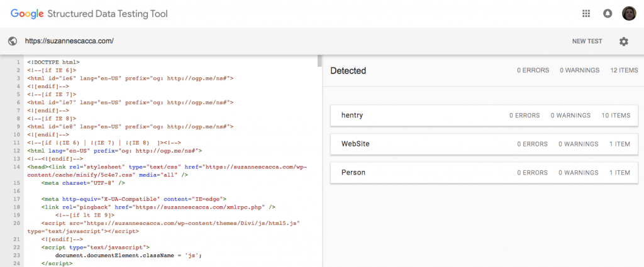Screen dimensions: 644x267
Task: Click the html id="ie8" code line
Action: click(130, 126)
